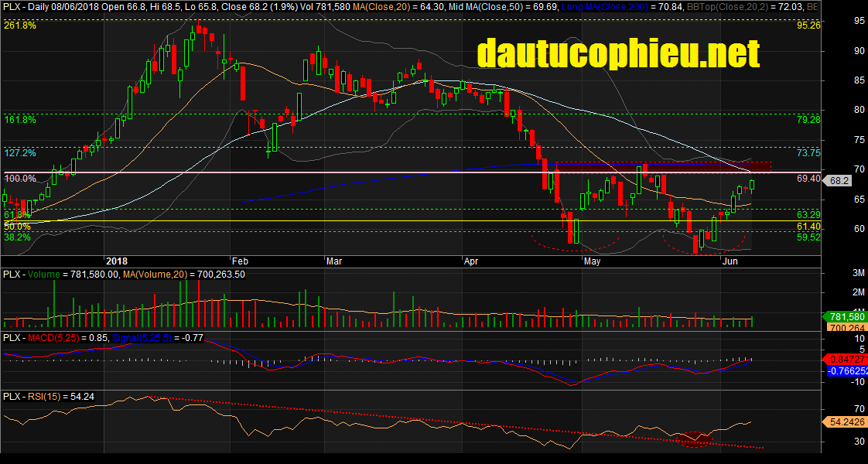Select the 95.26 price label on right

[x=808, y=26]
